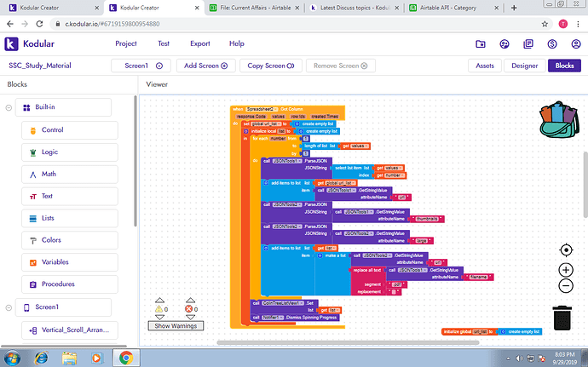The height and width of the screenshot is (367, 588).
Task: Open the Project menu
Action: coord(126,44)
